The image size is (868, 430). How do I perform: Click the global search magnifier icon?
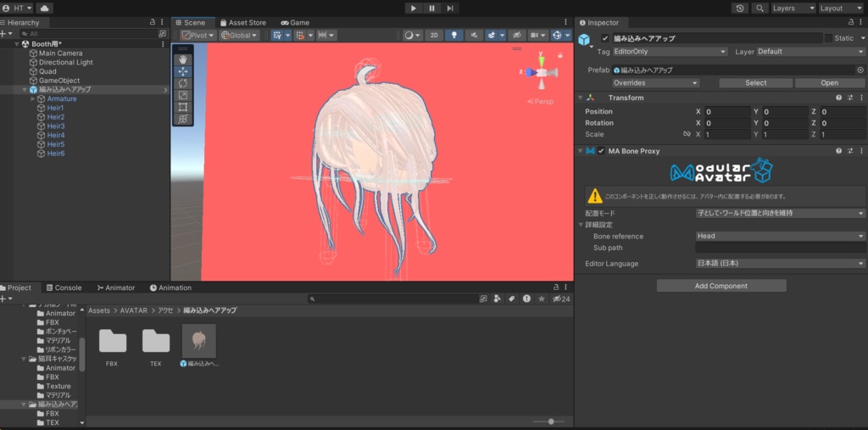(759, 8)
